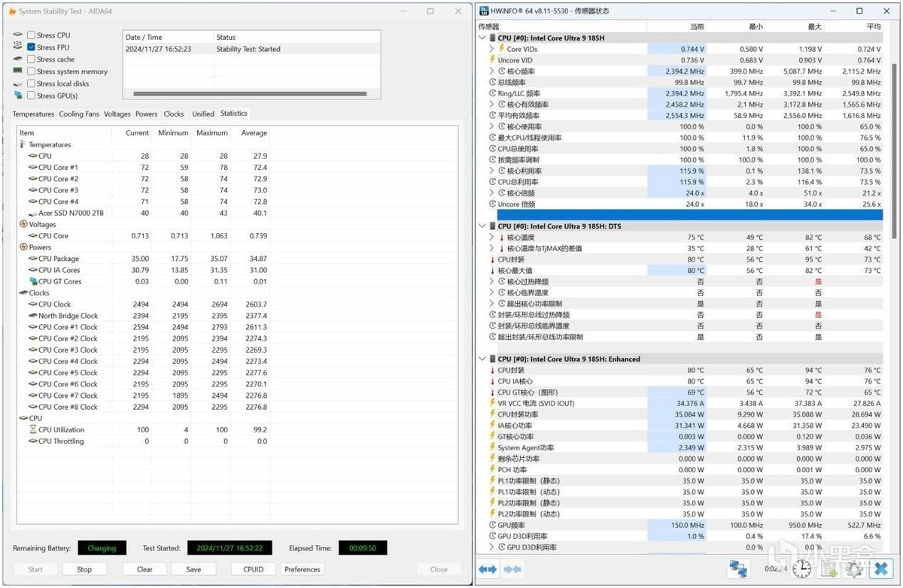903x588 pixels.
Task: Expand the 核心倍频 row
Action: tap(492, 193)
